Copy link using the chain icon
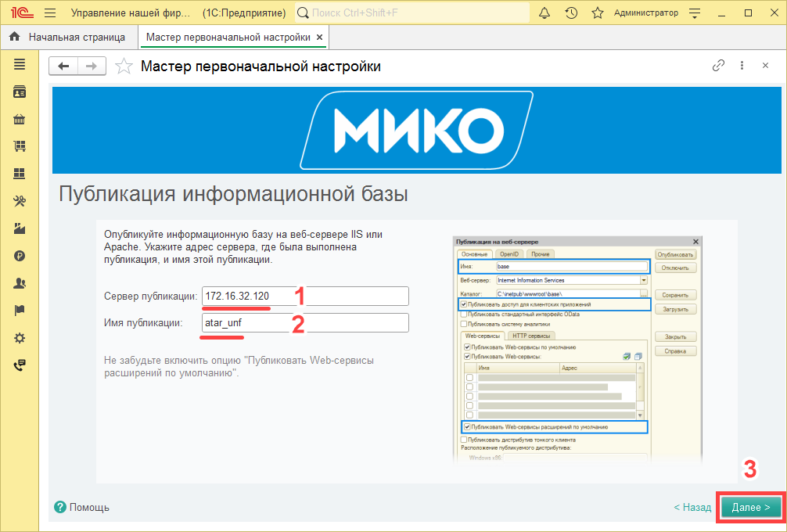 (x=718, y=66)
